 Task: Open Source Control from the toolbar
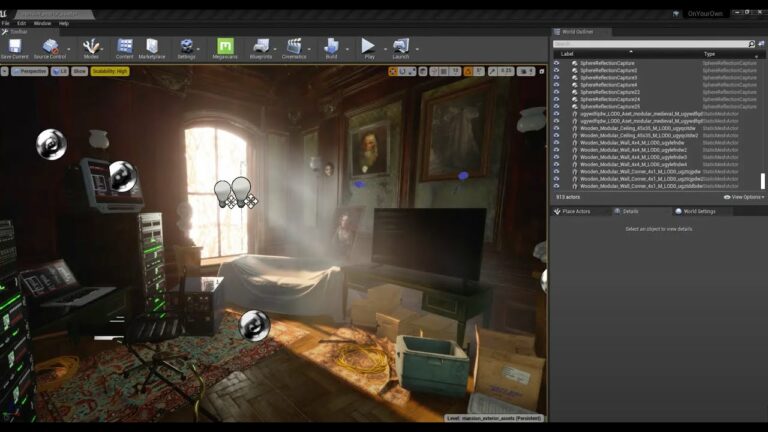click(50, 46)
